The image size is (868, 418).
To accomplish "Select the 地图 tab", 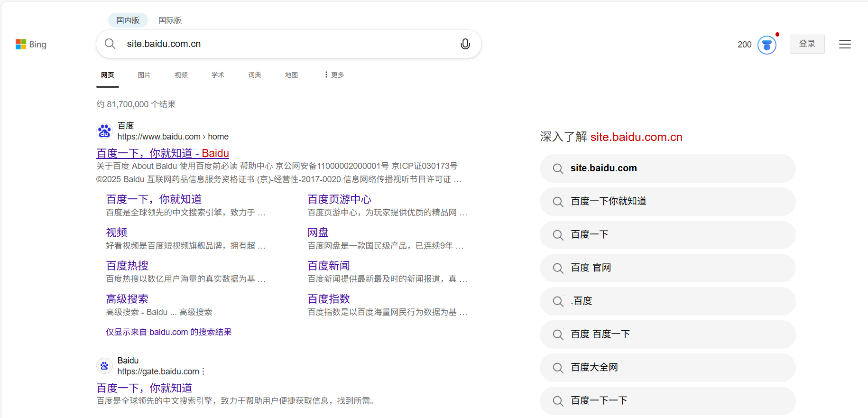I will point(291,74).
